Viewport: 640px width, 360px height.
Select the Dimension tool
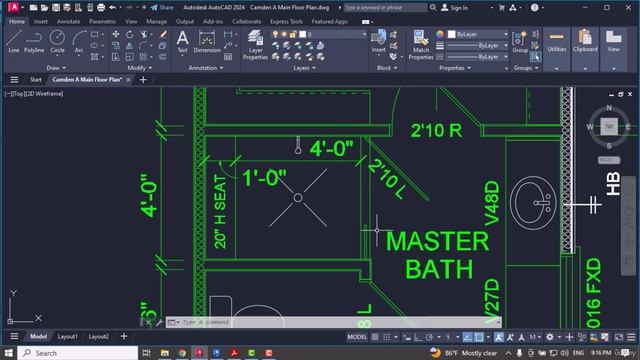point(207,42)
